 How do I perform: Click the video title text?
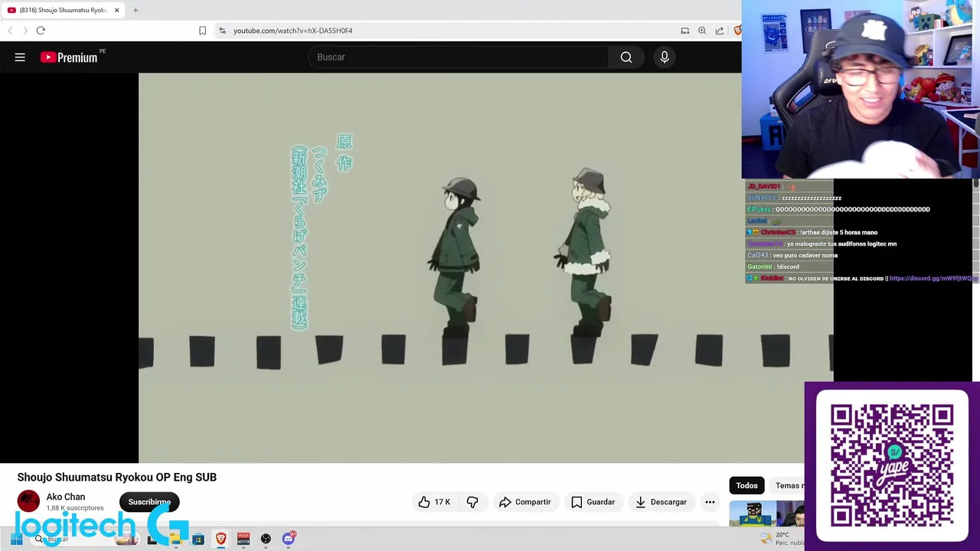[x=117, y=477]
